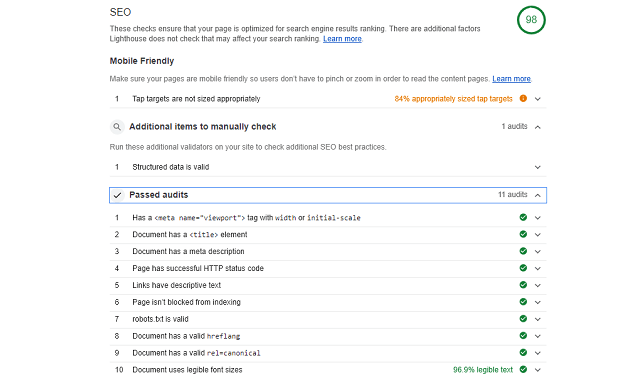Click the Mobile Friendly heading
The width and height of the screenshot is (640, 374).
(x=142, y=61)
